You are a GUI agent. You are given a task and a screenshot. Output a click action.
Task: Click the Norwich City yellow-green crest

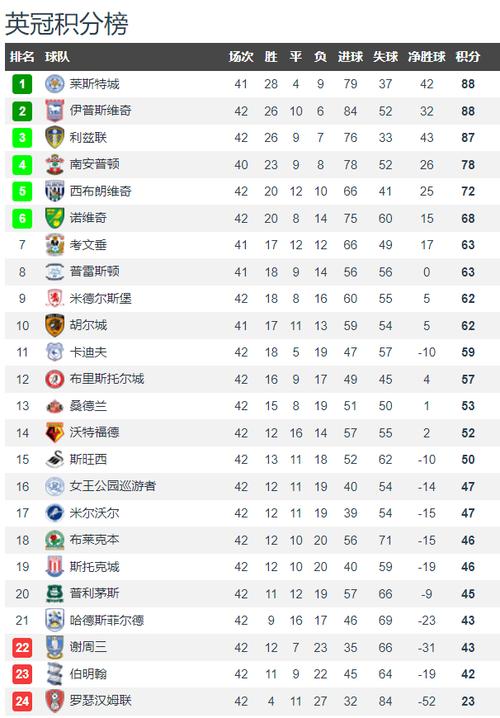click(x=54, y=218)
